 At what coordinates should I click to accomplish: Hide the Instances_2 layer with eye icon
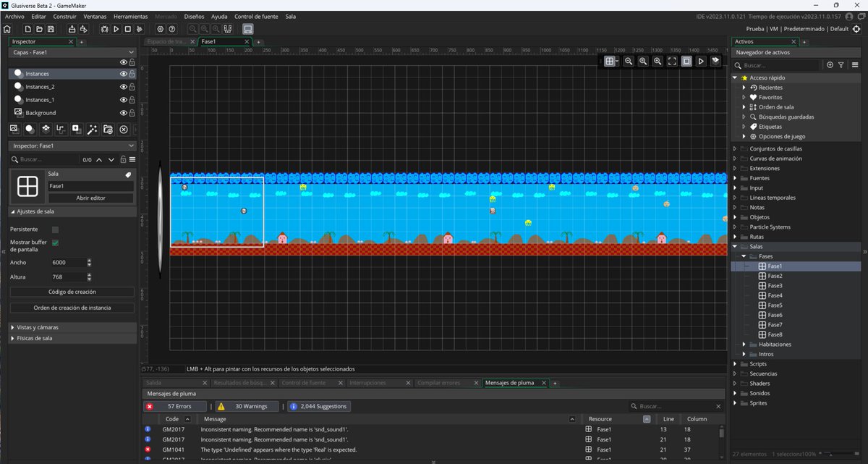pos(124,87)
